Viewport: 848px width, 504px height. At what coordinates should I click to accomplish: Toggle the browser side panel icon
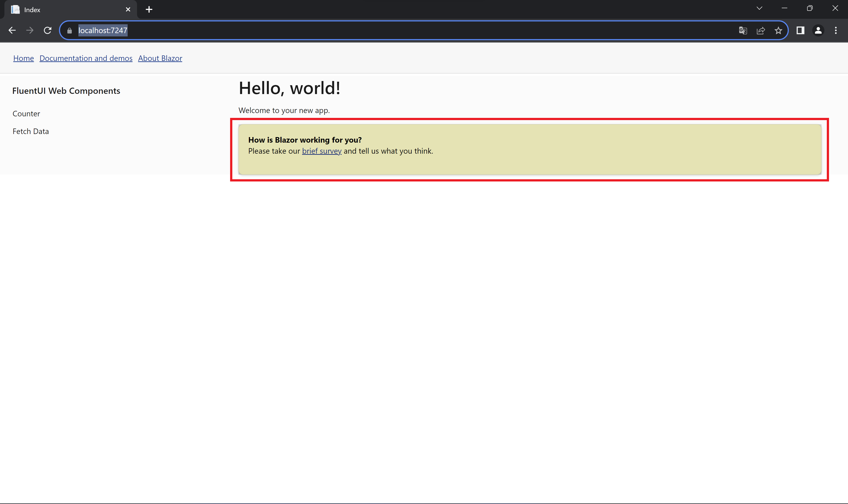[801, 30]
